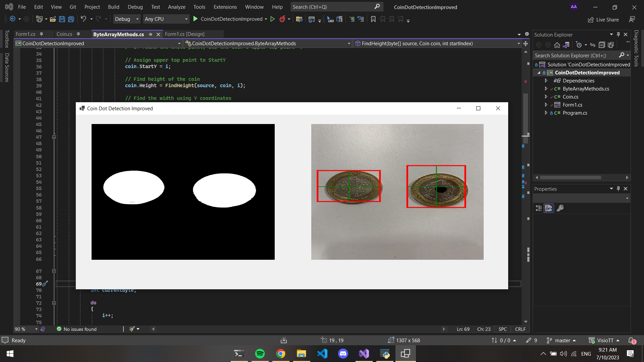644x362 pixels.
Task: Expand the Dependencies tree node
Action: [546, 81]
